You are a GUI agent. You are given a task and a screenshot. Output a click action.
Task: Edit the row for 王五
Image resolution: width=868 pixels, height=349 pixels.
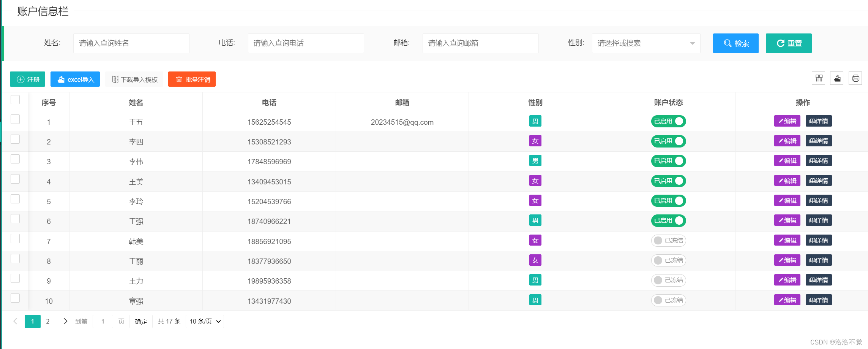click(x=787, y=121)
